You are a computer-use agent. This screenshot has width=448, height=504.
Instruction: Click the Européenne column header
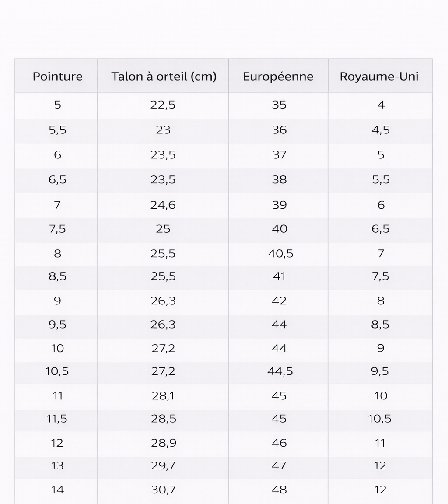click(x=278, y=77)
